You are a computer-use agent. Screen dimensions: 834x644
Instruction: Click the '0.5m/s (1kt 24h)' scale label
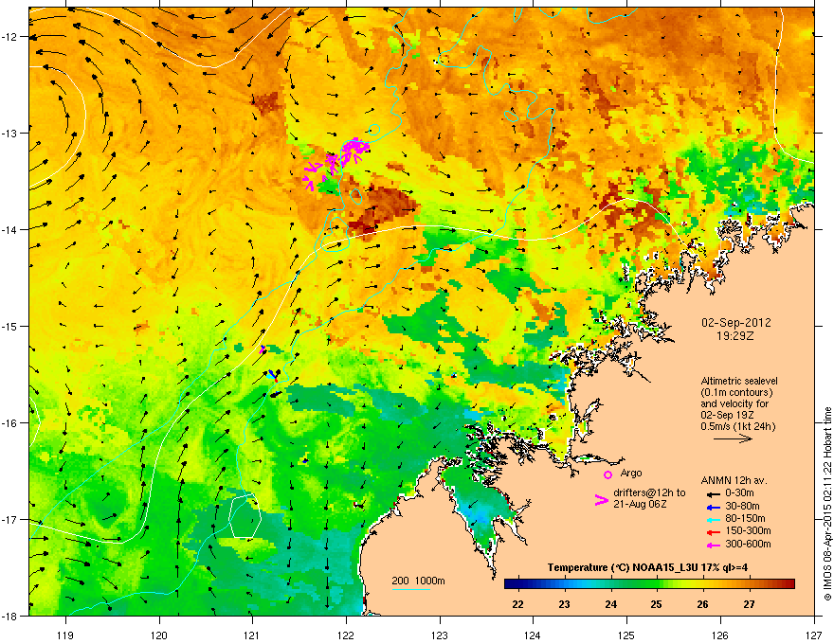pos(738,426)
